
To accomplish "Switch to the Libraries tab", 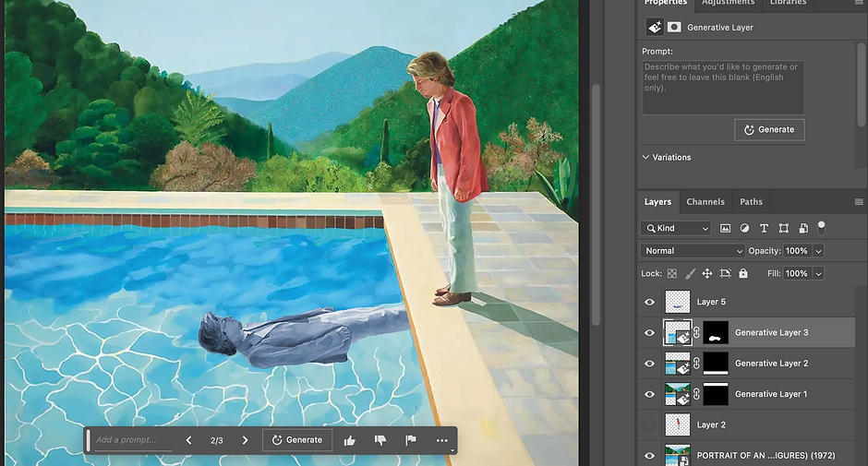I will (789, 3).
